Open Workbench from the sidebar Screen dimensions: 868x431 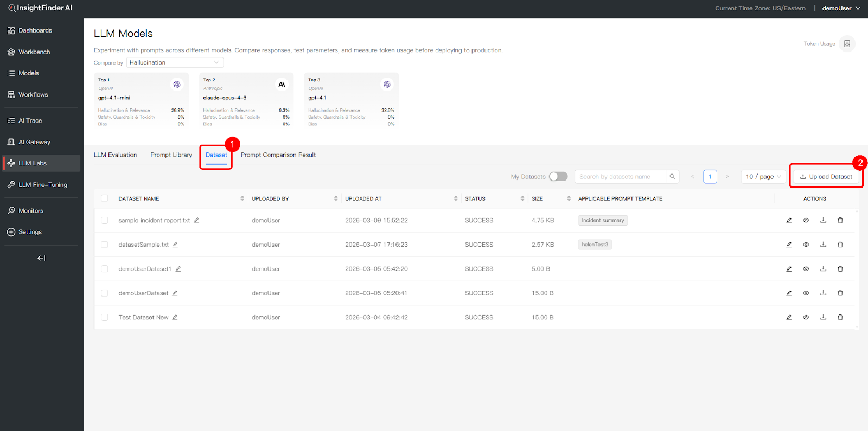pos(34,52)
